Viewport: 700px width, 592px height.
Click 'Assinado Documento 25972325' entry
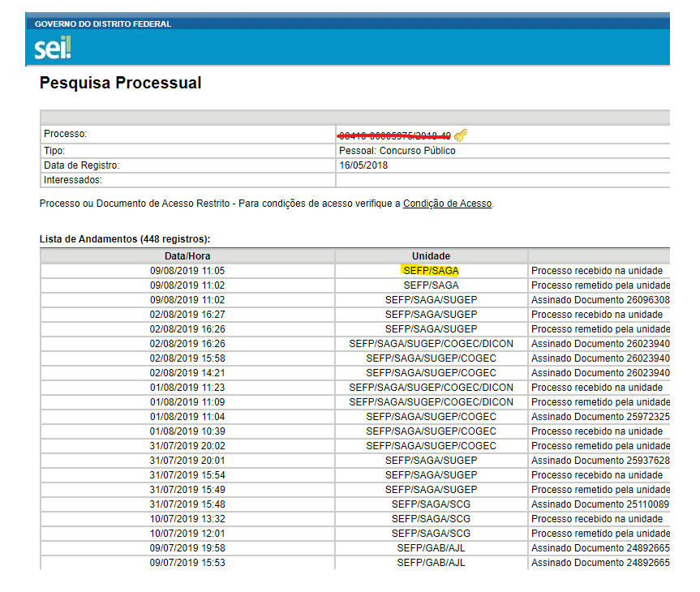point(600,417)
